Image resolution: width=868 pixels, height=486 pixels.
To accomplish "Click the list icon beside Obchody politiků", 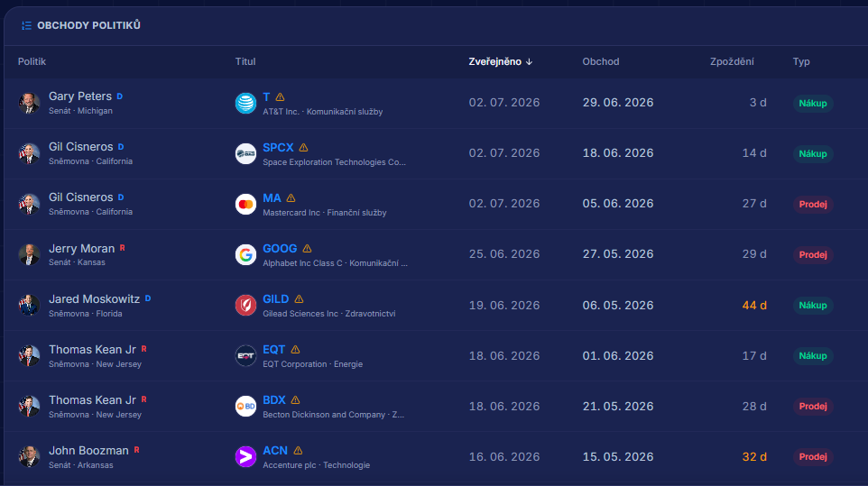I will [x=26, y=25].
